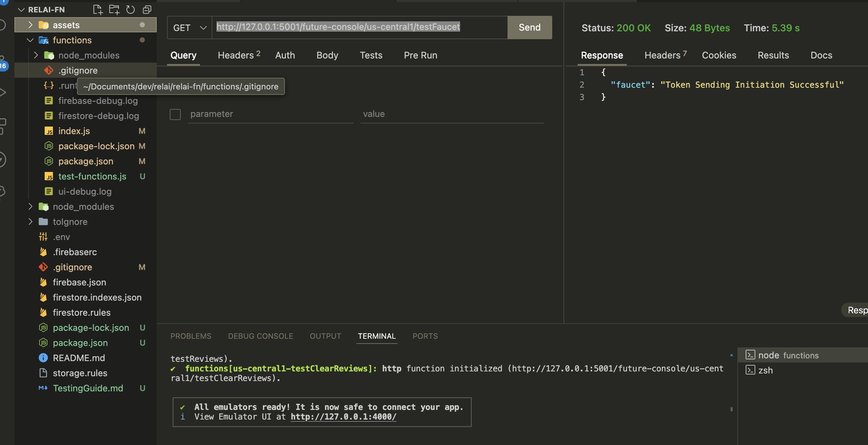The image size is (868, 445).
Task: Click the parameter name input field
Action: pos(270,114)
